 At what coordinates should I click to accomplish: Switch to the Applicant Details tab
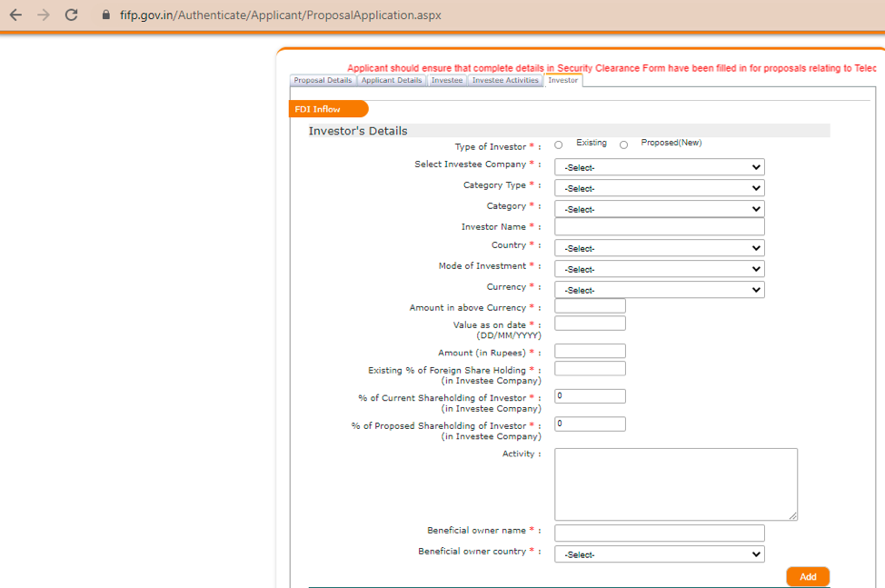click(392, 81)
